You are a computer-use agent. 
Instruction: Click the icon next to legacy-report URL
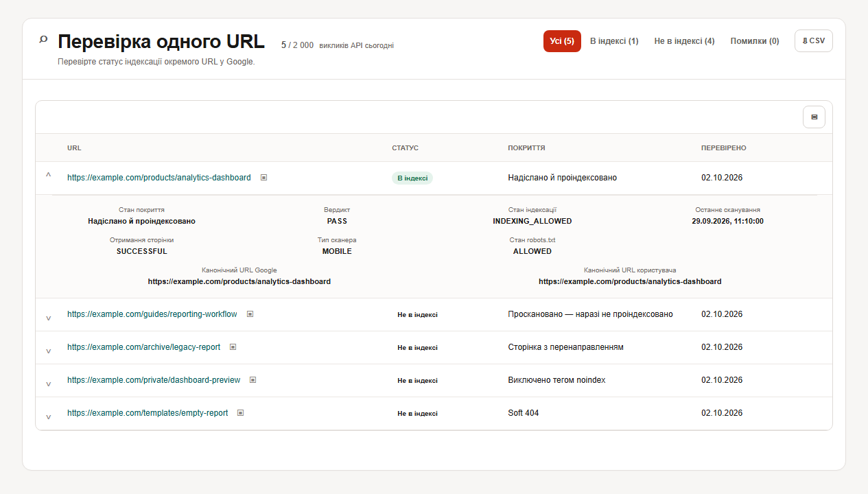(233, 347)
